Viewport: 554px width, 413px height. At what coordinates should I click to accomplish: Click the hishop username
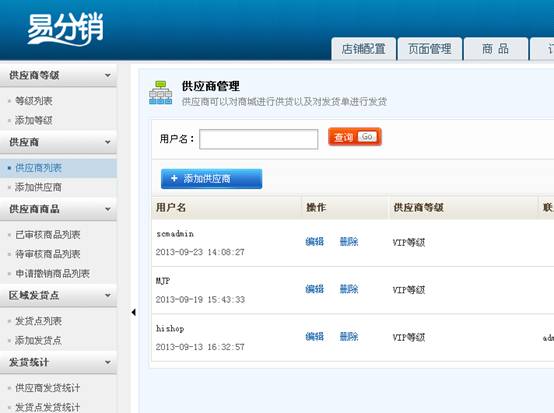tap(170, 329)
